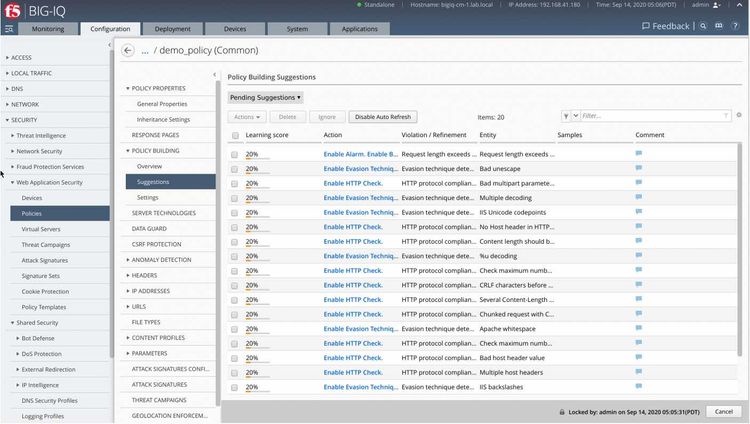Open table settings gear icon
Screen dimensions: 750x424
point(739,116)
